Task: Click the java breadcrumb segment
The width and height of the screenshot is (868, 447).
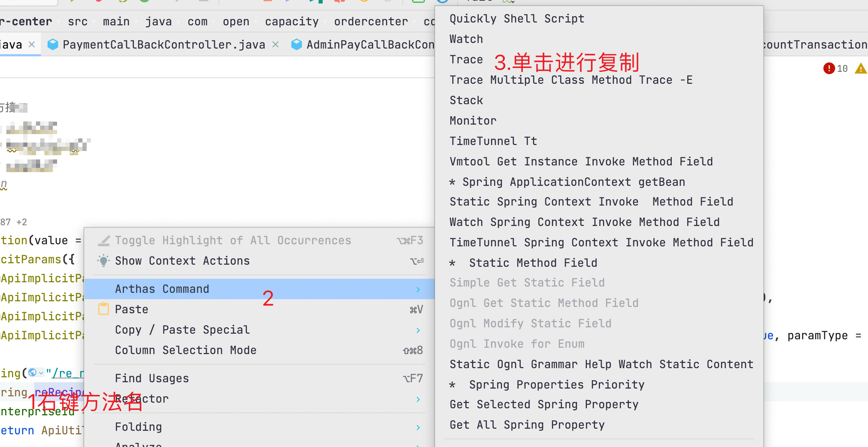Action: point(159,21)
